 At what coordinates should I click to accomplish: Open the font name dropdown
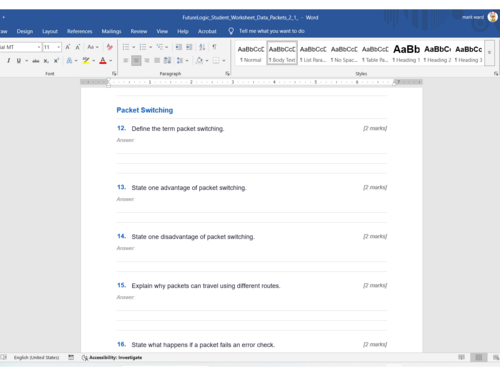click(39, 47)
